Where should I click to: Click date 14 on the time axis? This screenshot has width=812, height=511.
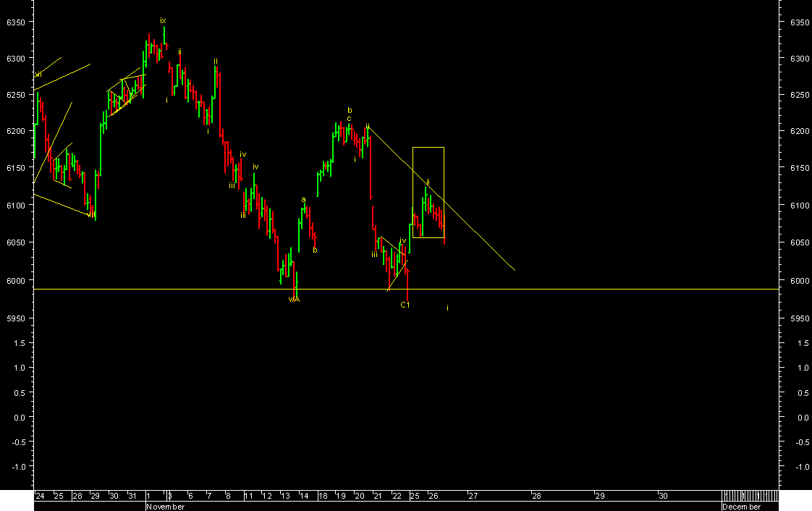click(x=304, y=496)
